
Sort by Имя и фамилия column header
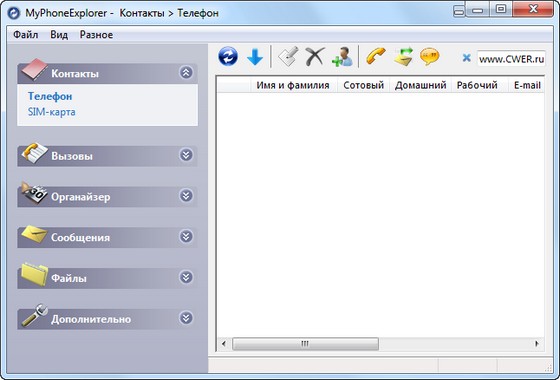tap(293, 85)
